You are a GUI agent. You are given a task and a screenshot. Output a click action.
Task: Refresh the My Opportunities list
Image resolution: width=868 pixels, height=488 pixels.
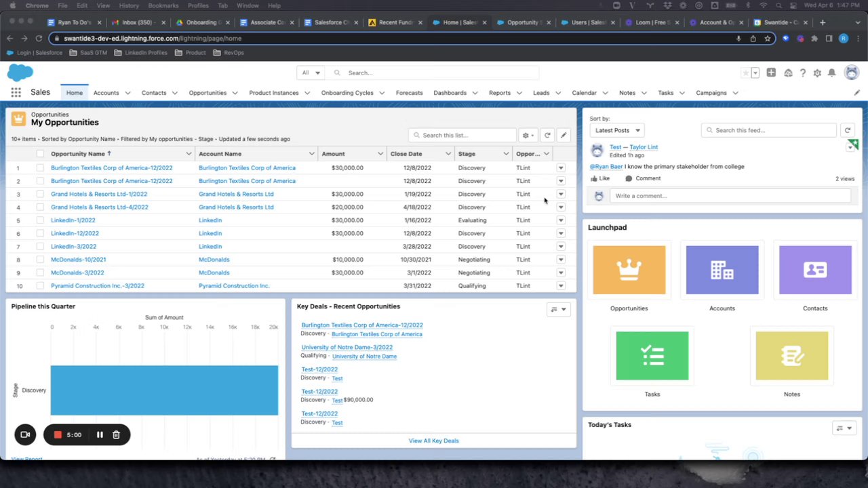click(x=547, y=135)
